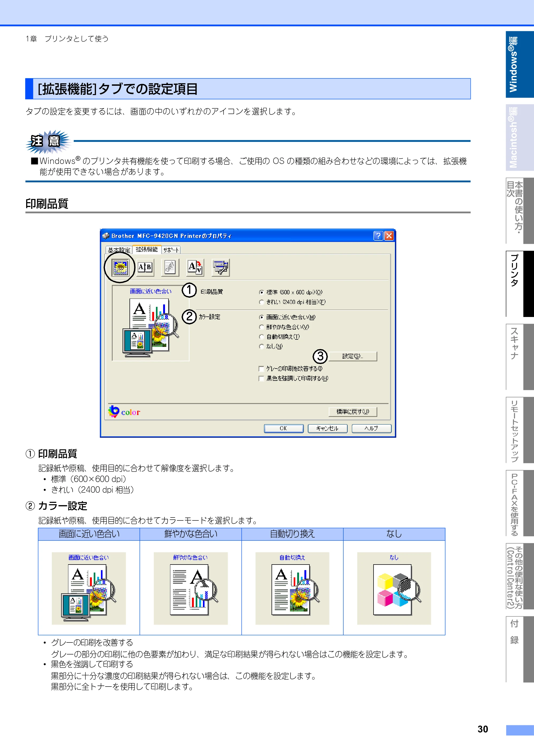The image size is (534, 756).
Task: Go to その他の便利な使い方 side tab
Action: 520,576
